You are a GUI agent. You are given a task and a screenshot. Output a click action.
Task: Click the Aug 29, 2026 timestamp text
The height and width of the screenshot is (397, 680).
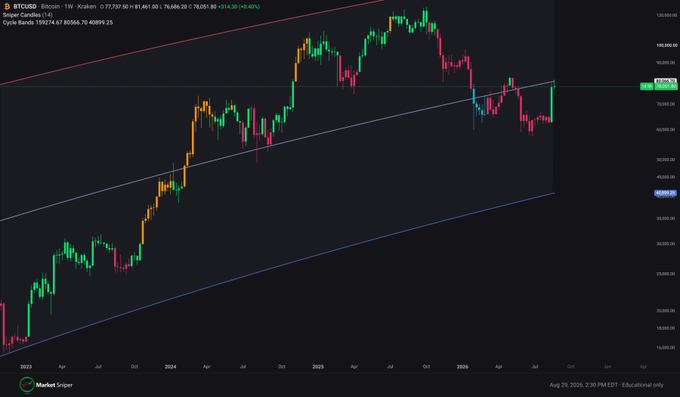(x=606, y=385)
